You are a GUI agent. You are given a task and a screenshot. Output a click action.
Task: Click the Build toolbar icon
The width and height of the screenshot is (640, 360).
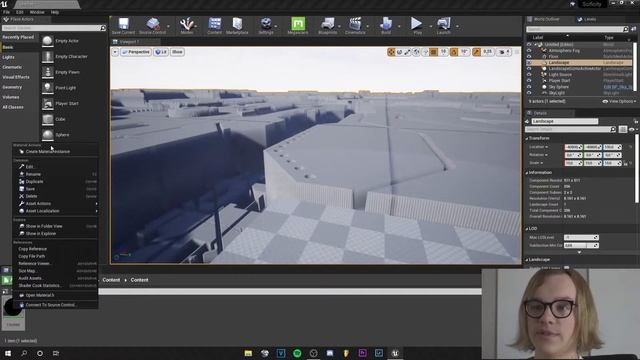(386, 24)
